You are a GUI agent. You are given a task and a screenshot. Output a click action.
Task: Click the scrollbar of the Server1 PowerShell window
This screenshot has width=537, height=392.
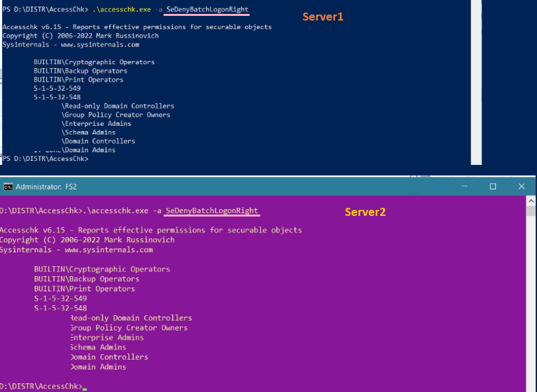475,83
